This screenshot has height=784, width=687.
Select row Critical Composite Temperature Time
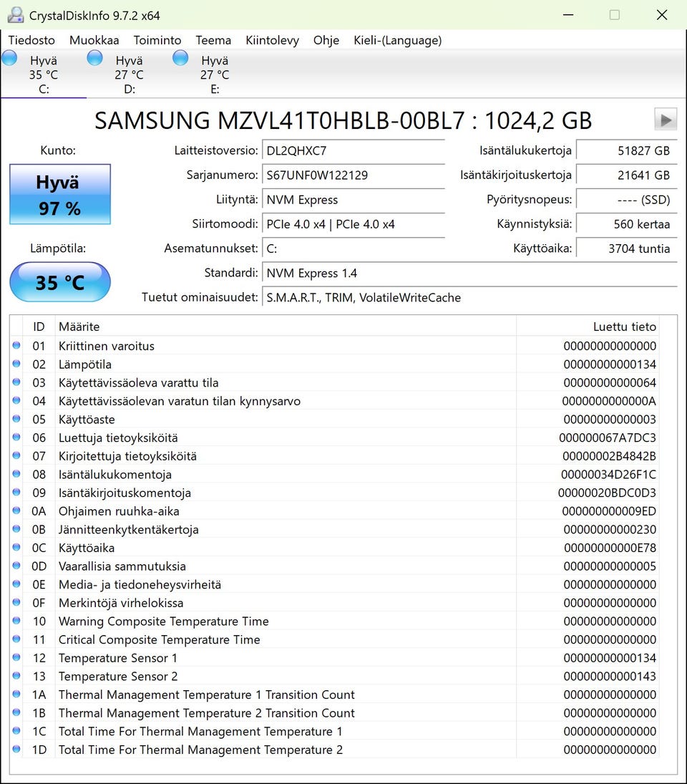coord(335,639)
